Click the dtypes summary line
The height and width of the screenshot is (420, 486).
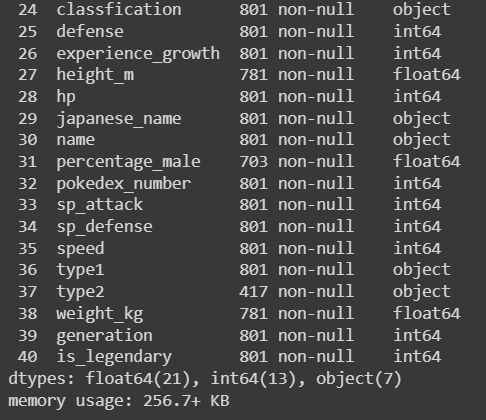click(x=205, y=379)
